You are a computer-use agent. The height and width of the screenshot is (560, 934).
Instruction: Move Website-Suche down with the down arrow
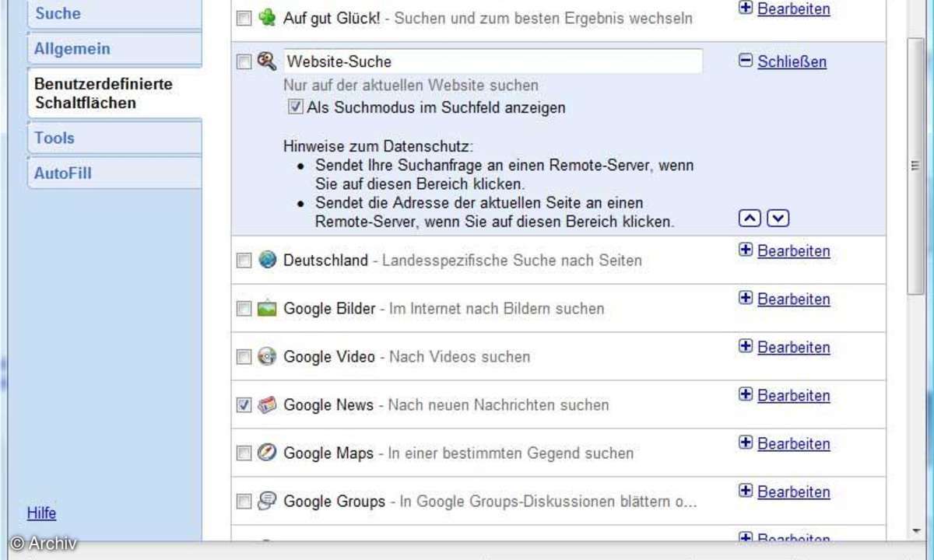point(778,219)
